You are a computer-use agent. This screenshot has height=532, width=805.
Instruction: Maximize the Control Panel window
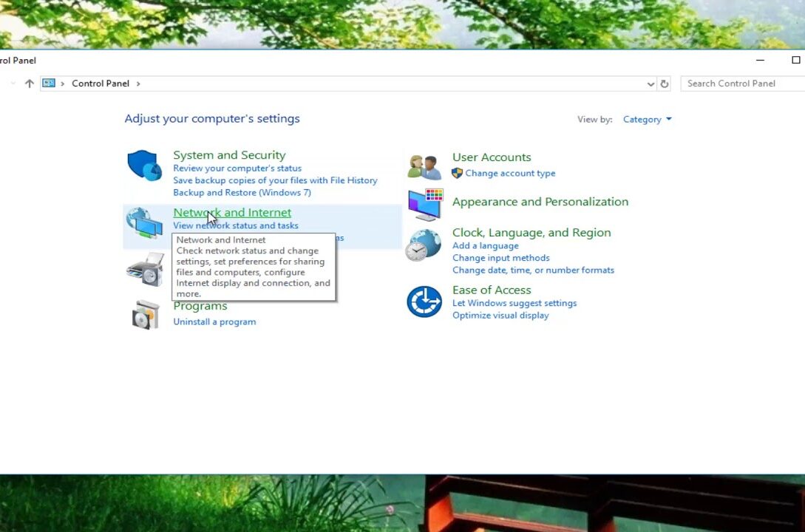795,60
